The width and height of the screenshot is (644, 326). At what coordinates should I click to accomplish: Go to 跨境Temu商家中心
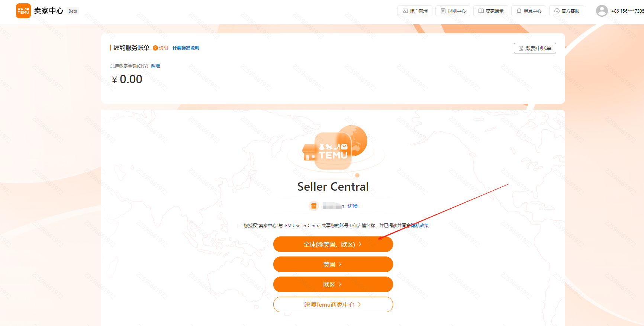coord(333,304)
